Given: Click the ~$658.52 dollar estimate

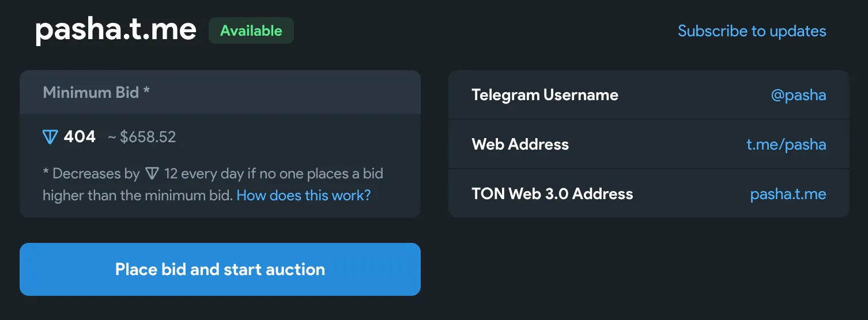Looking at the screenshot, I should 142,137.
